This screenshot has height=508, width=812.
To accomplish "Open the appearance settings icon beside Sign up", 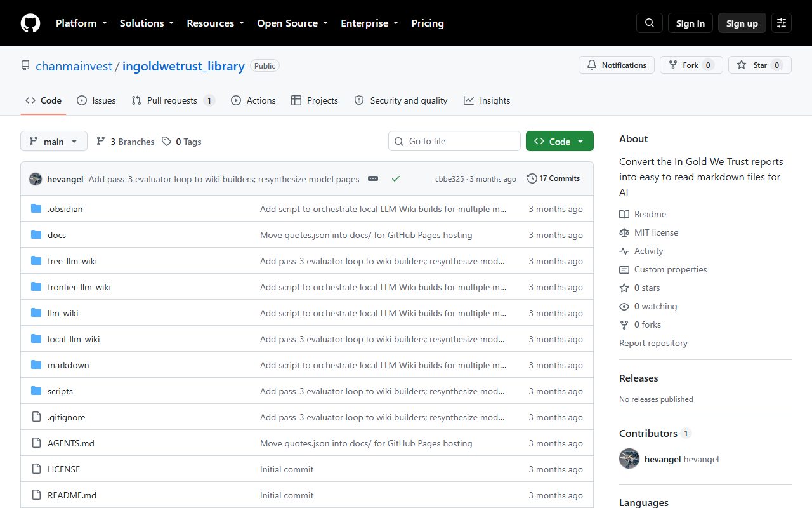I will coord(782,23).
